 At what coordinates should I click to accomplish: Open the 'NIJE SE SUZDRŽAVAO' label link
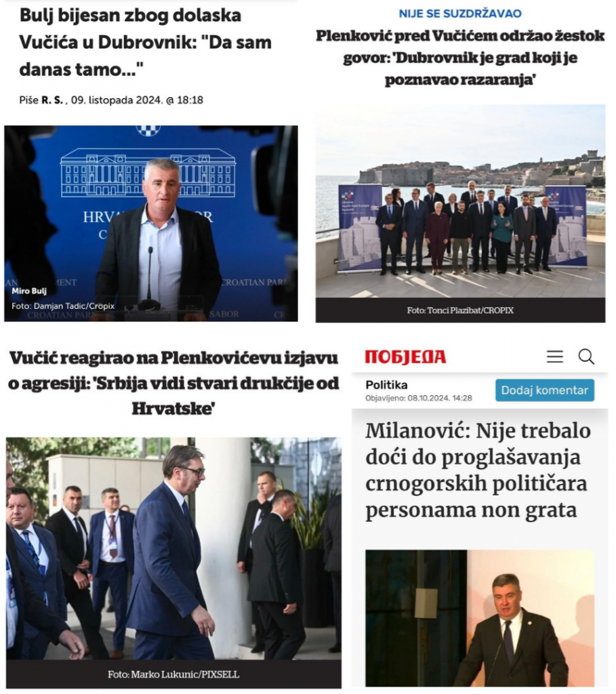(x=460, y=14)
